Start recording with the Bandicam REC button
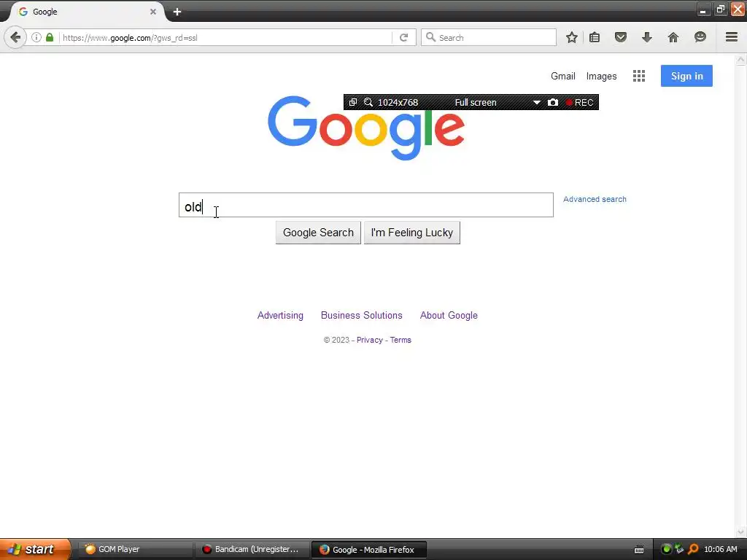 579,102
